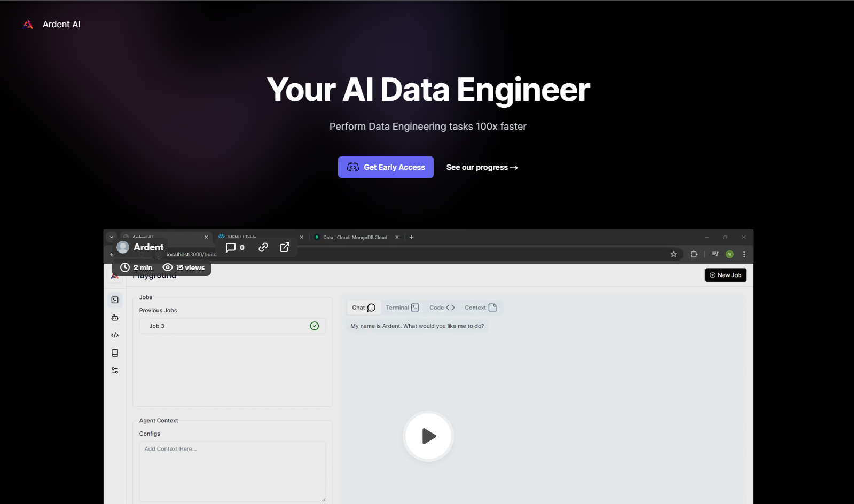The width and height of the screenshot is (854, 504).
Task: Click the Ardent AI logo in the header
Action: 28,25
